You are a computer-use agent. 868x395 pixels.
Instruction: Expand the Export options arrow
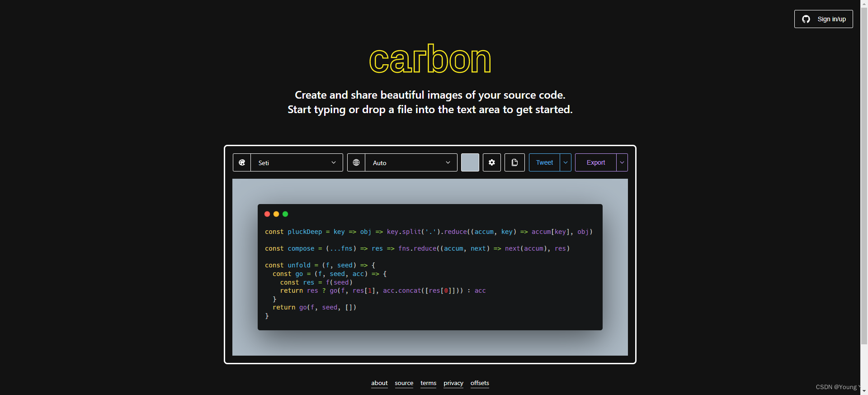point(622,162)
